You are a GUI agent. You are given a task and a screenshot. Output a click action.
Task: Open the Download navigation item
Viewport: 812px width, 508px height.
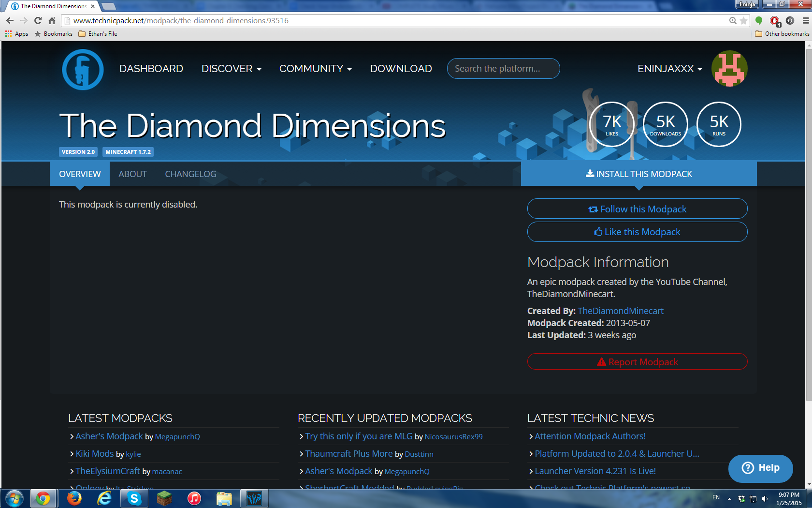tap(401, 69)
